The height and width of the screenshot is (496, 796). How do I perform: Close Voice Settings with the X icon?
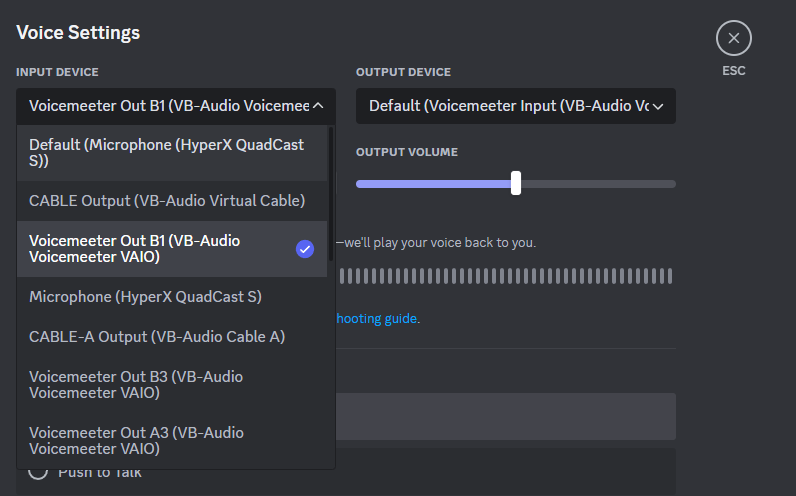[733, 39]
